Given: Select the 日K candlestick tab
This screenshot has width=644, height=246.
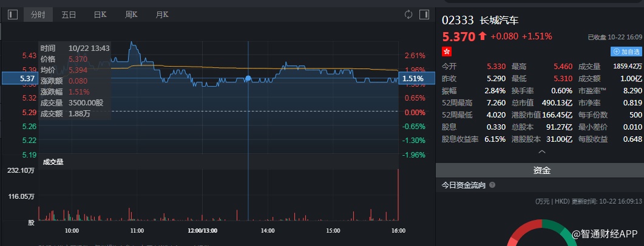Looking at the screenshot, I should [x=100, y=15].
